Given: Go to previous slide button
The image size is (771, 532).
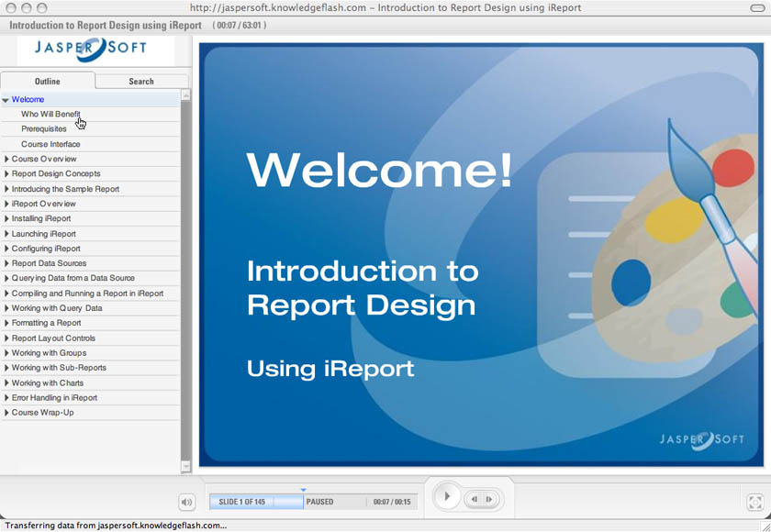Looking at the screenshot, I should (x=475, y=499).
